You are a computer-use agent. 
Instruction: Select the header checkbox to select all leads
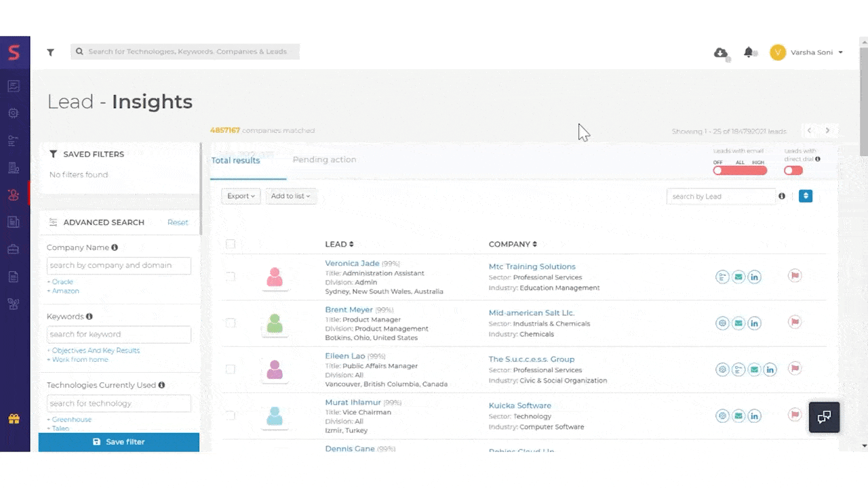[231, 244]
